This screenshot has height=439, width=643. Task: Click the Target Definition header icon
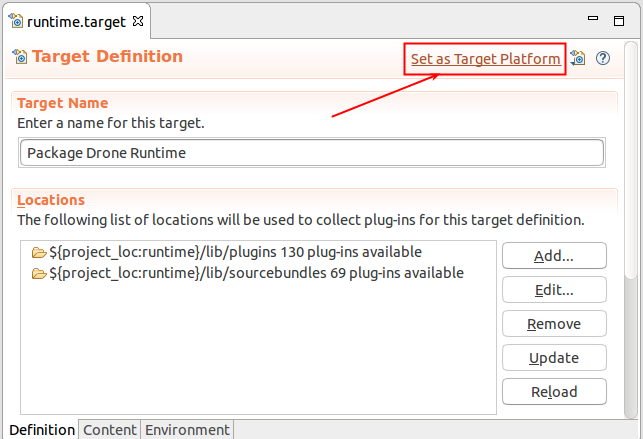20,57
